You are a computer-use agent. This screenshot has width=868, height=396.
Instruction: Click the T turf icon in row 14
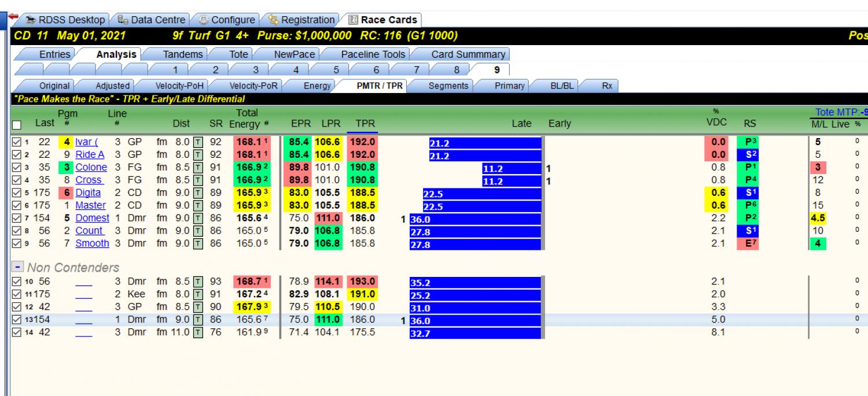coord(198,332)
